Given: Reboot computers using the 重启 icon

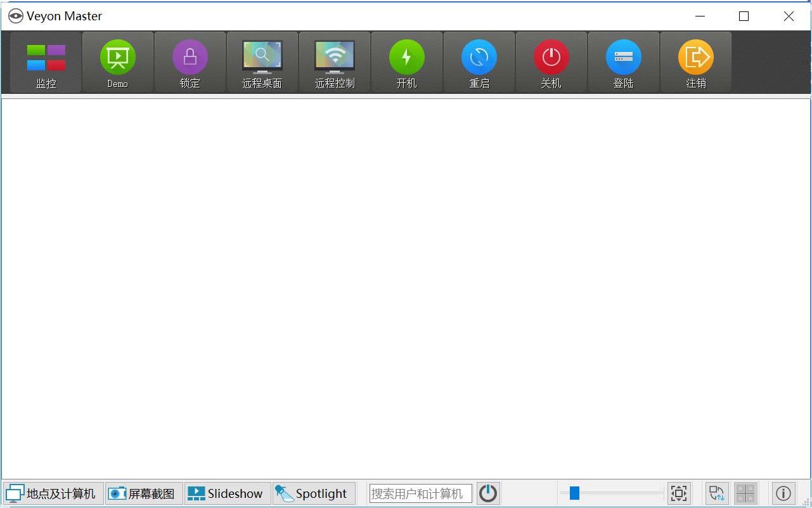Looking at the screenshot, I should [479, 62].
